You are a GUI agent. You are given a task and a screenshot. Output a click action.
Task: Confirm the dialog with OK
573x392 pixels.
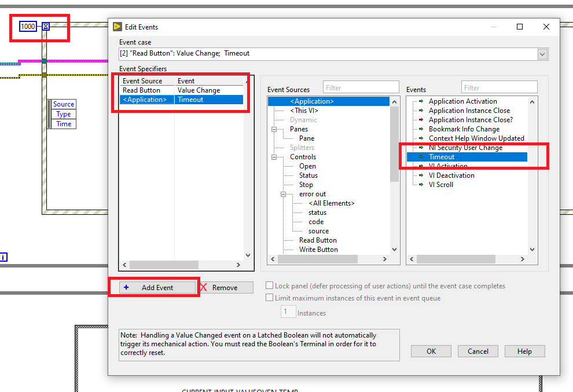(431, 351)
